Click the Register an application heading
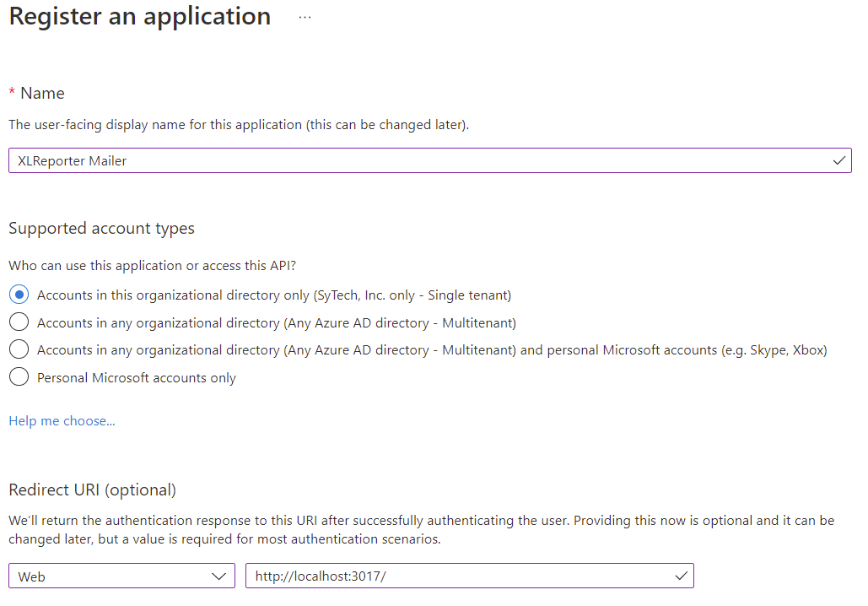Image resolution: width=868 pixels, height=606 pixels. 140,17
